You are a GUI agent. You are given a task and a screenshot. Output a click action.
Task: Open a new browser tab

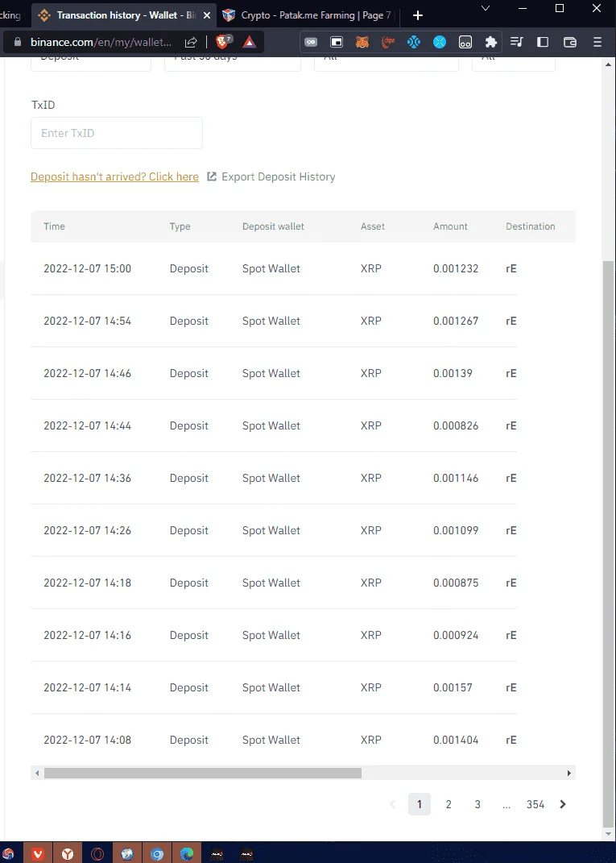pyautogui.click(x=417, y=15)
